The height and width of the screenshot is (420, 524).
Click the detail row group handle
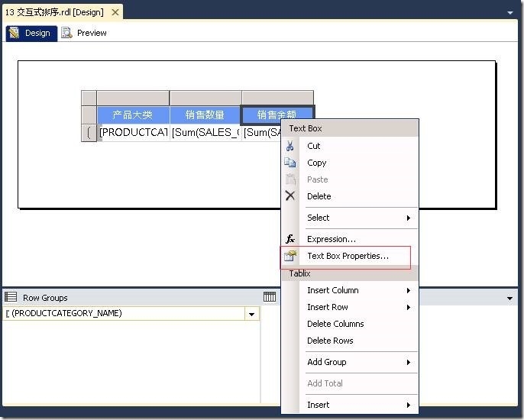(89, 133)
